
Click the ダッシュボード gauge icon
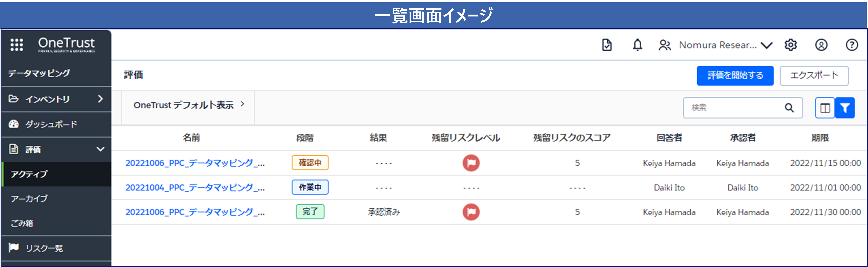pos(14,124)
